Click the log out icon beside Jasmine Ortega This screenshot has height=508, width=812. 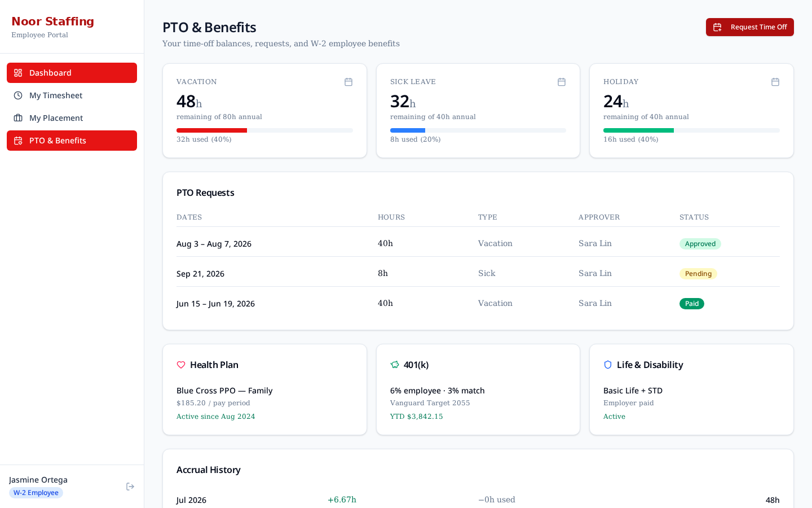point(130,487)
